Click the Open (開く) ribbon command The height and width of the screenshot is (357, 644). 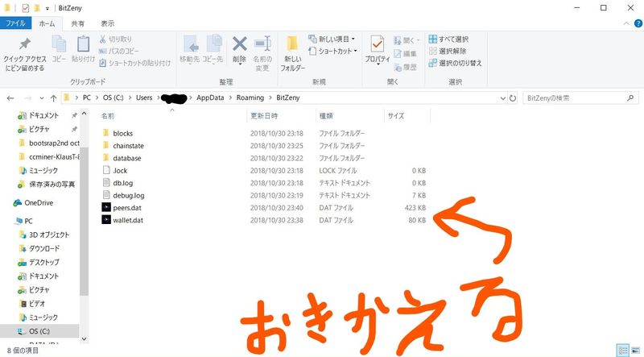407,40
